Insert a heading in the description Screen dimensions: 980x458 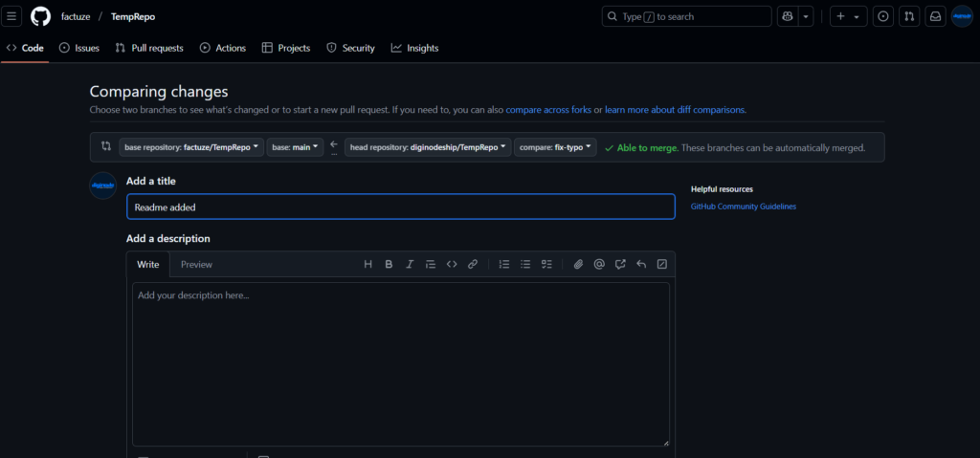click(x=367, y=264)
